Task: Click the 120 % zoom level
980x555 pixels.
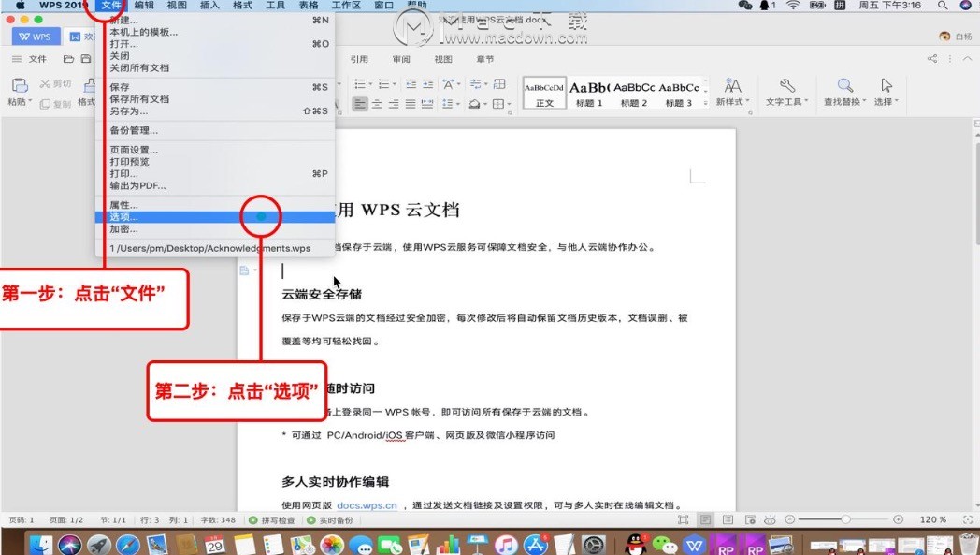Action: click(932, 519)
